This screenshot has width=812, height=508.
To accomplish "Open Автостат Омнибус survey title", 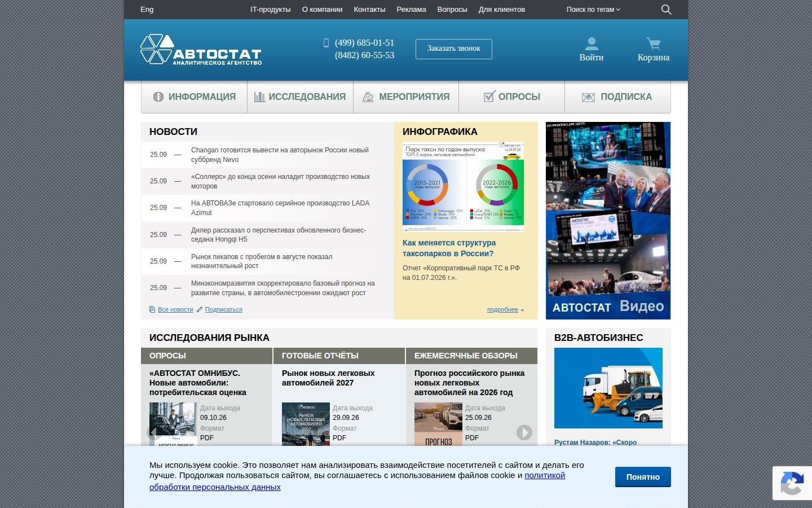I will (x=198, y=383).
